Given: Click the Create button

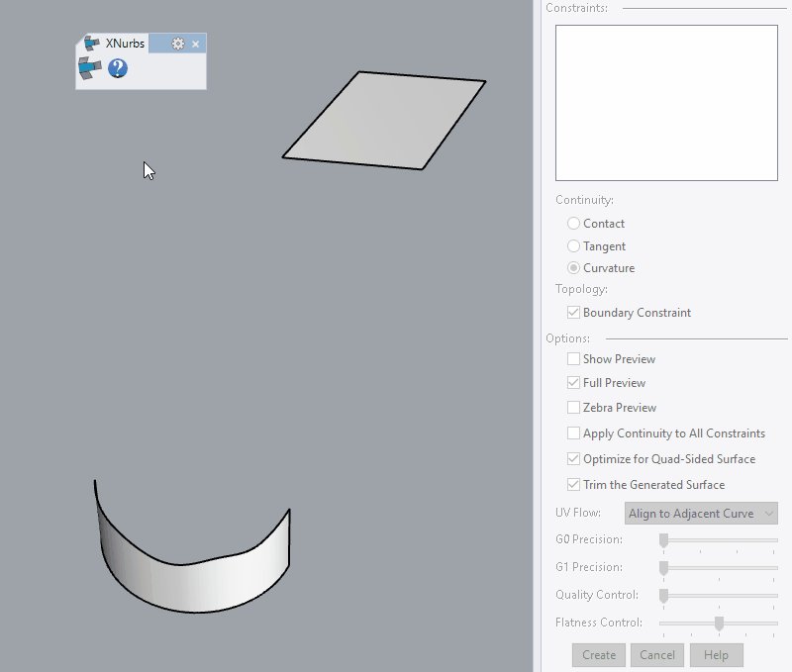Looking at the screenshot, I should [x=598, y=654].
